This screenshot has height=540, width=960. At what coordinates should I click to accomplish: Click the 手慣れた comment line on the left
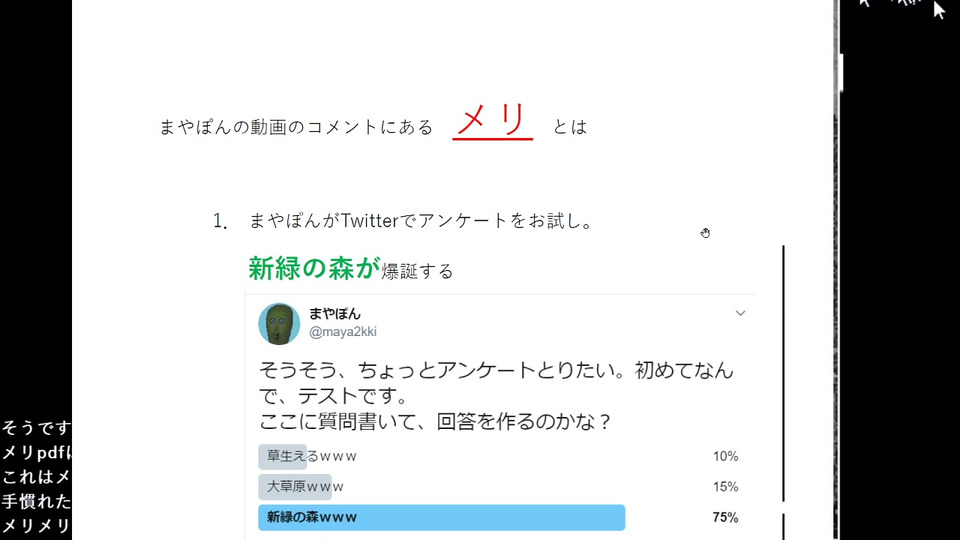pos(36,501)
